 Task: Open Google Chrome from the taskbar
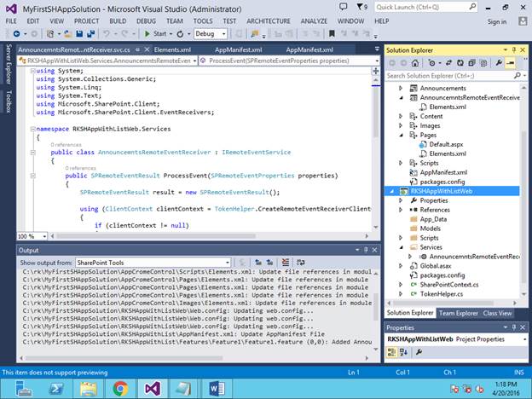pyautogui.click(x=120, y=389)
